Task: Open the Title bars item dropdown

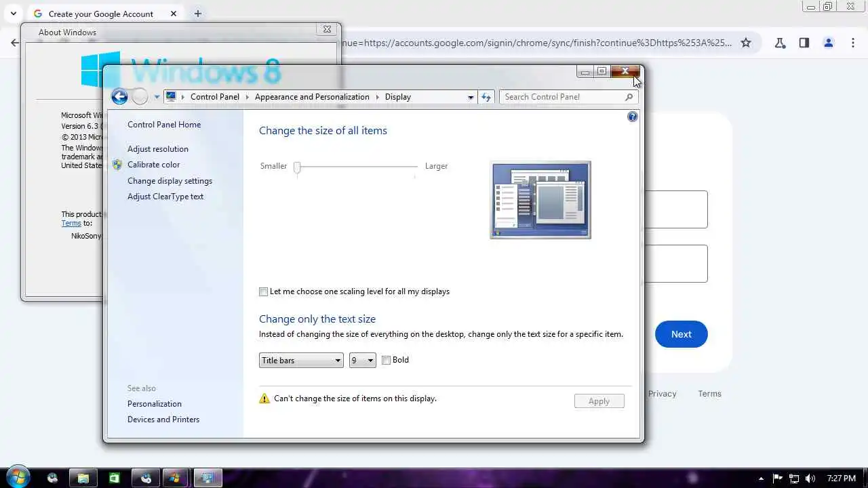Action: tap(301, 361)
